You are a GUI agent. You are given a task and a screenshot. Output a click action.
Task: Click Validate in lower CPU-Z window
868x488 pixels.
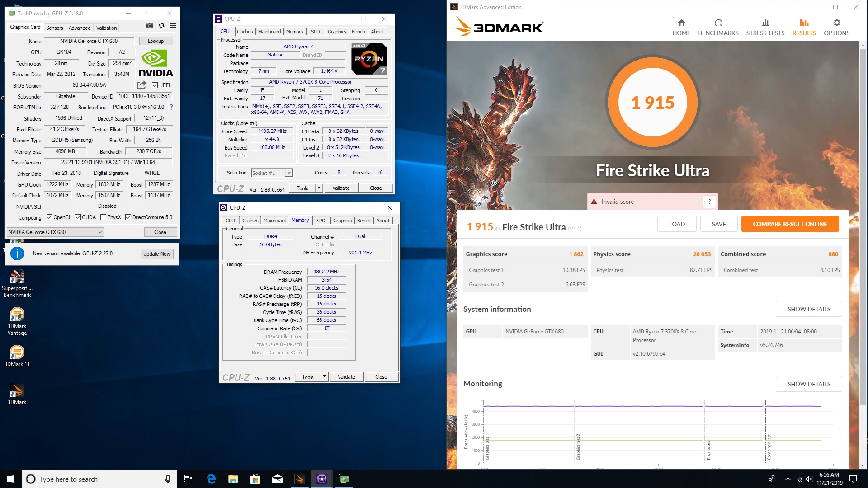[x=346, y=377]
